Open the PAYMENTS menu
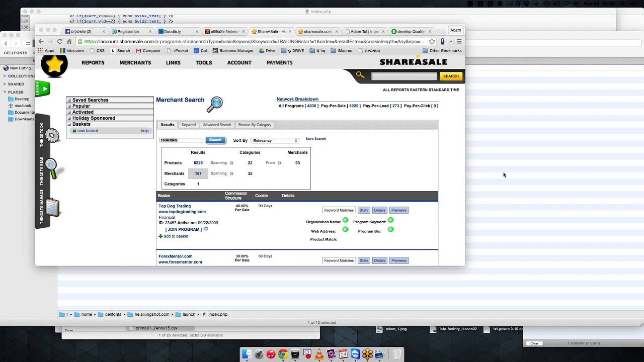This screenshot has height=362, width=644. click(x=279, y=63)
